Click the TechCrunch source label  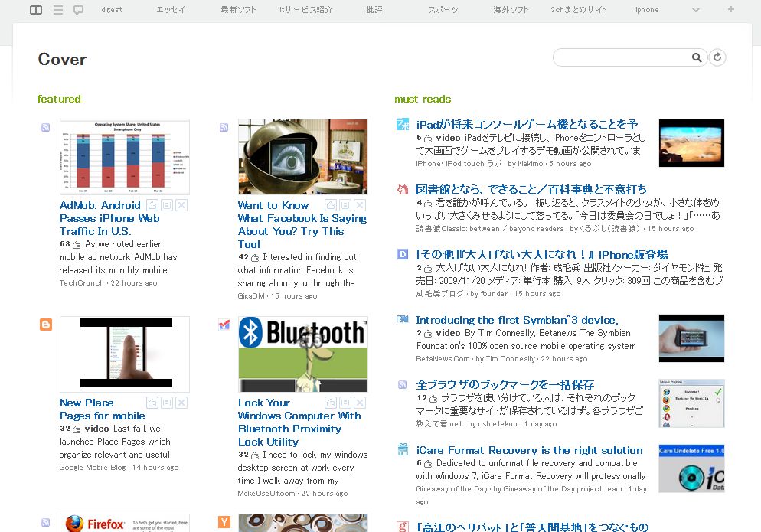[81, 283]
